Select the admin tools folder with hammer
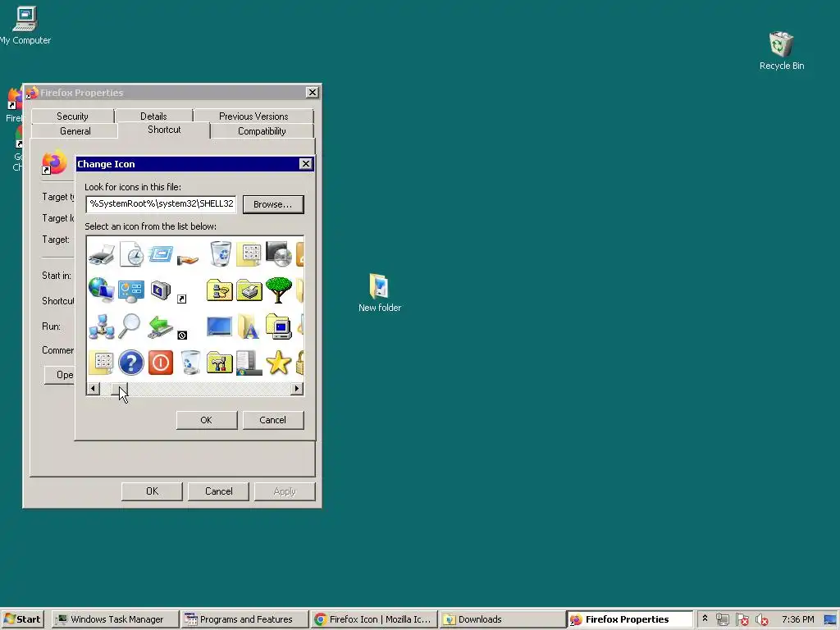Screen dimensions: 840x630 (220, 363)
